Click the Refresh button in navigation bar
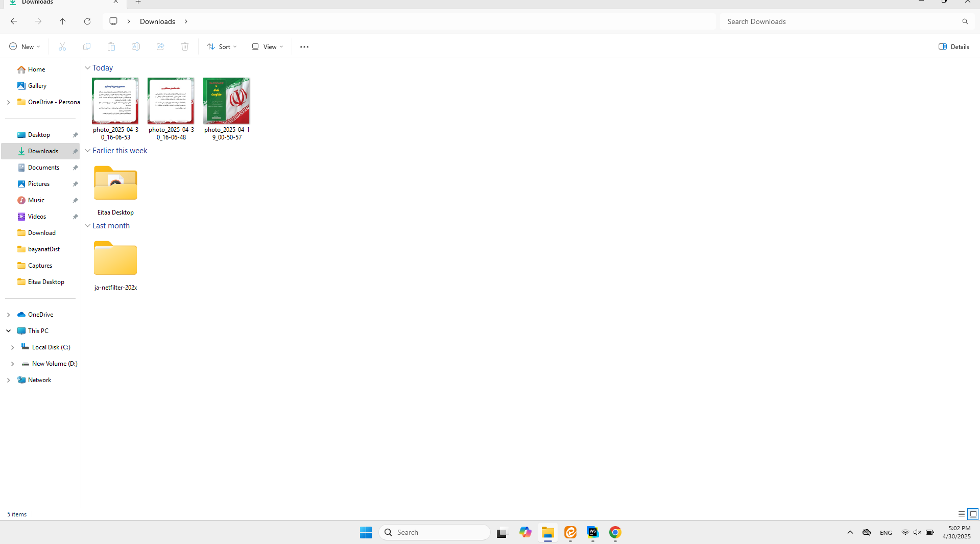 (87, 21)
